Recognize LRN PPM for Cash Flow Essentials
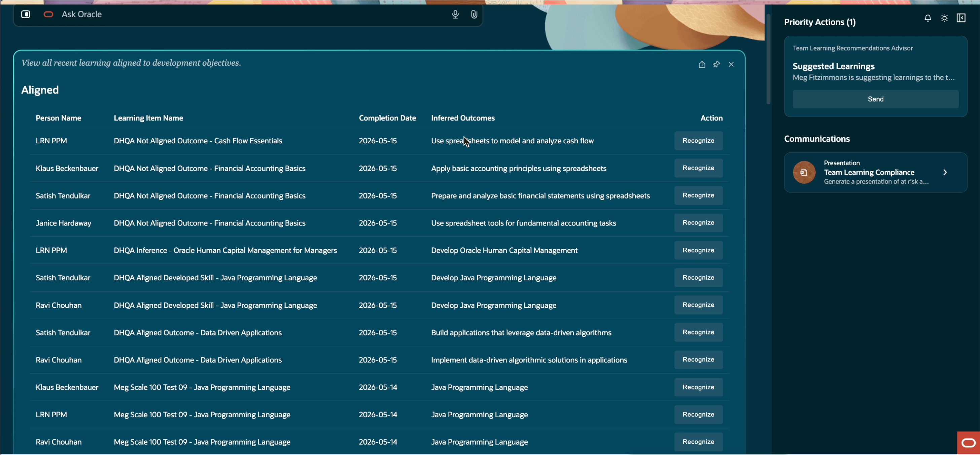The image size is (980, 455). [x=698, y=141]
